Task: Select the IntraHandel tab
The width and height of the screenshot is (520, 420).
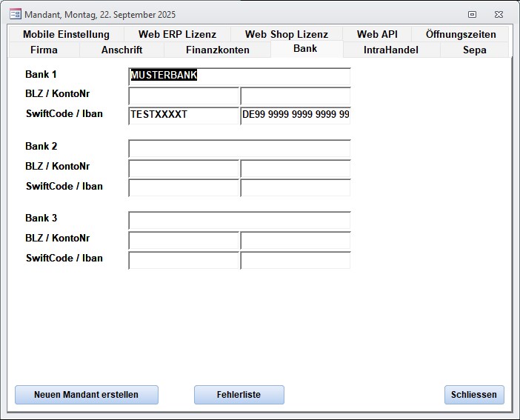Action: tap(391, 50)
